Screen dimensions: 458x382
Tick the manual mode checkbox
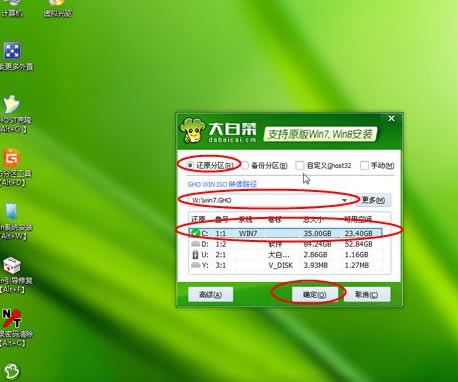(364, 165)
